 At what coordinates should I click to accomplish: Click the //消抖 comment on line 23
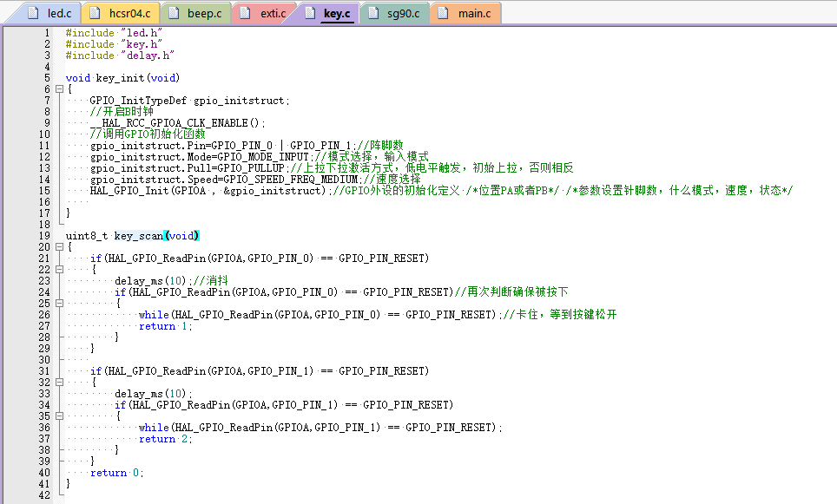[211, 280]
